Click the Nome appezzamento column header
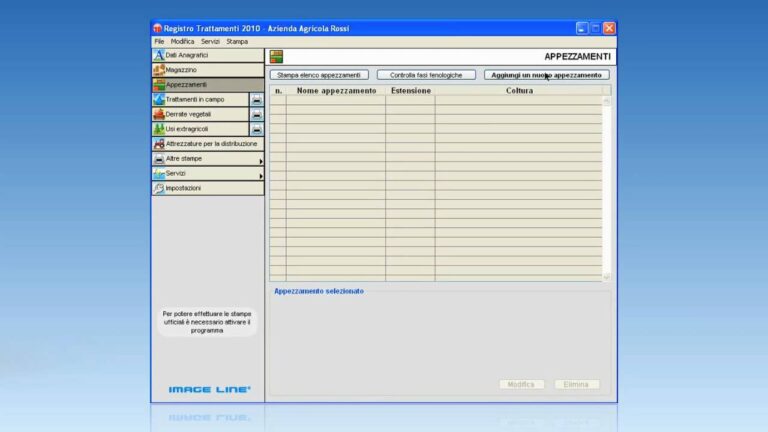 [x=336, y=91]
